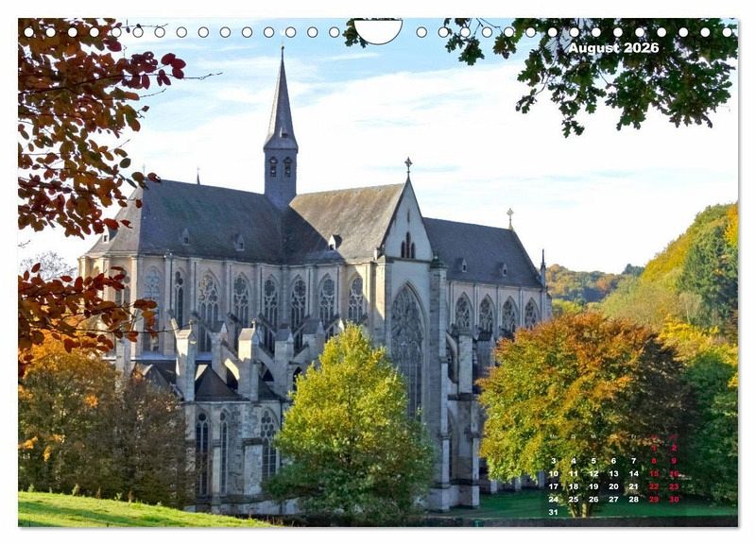Choose date 13 in the calendar
756x545 pixels.
613,473
